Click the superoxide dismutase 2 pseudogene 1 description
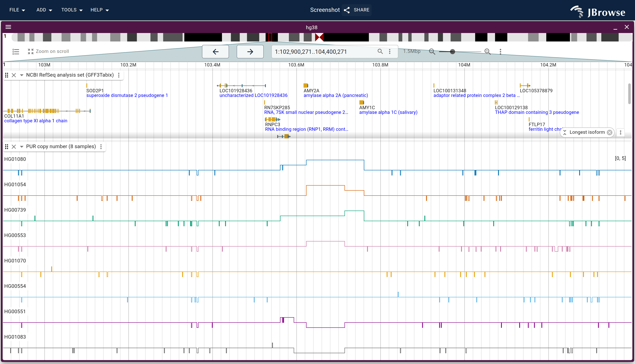The image size is (635, 364). click(x=127, y=95)
